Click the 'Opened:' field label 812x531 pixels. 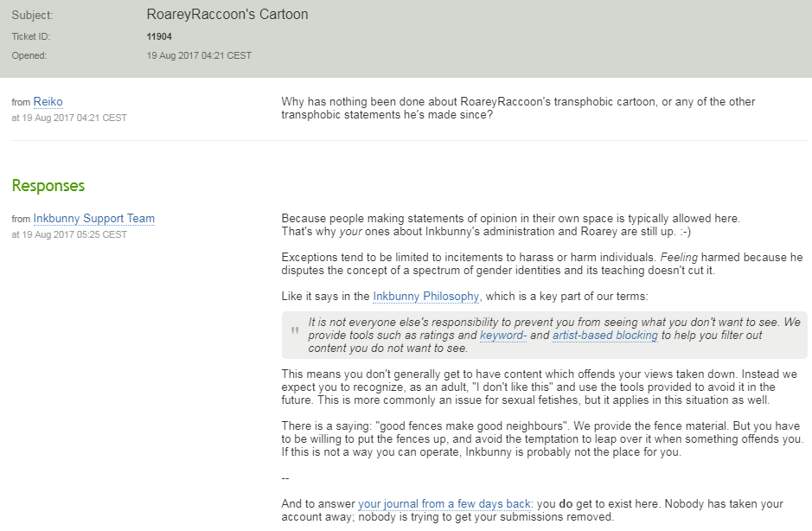click(29, 56)
